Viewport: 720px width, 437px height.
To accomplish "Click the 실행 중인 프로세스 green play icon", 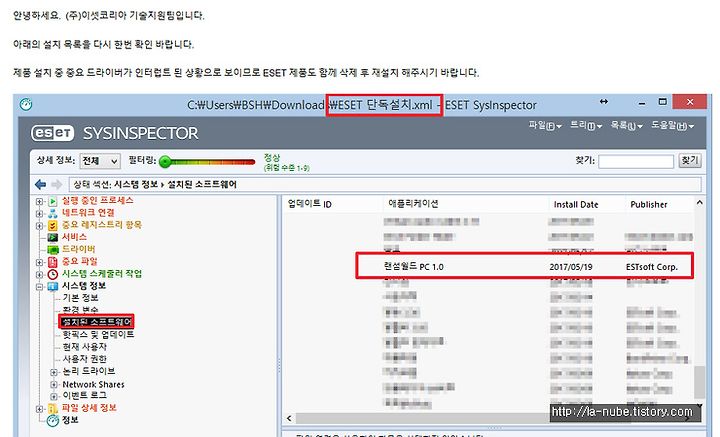I will click(53, 201).
